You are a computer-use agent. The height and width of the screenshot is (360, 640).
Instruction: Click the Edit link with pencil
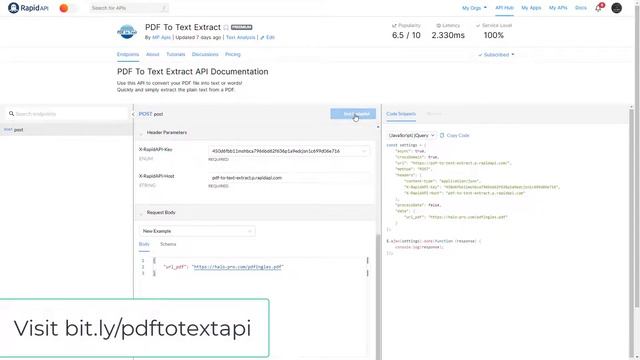point(267,37)
